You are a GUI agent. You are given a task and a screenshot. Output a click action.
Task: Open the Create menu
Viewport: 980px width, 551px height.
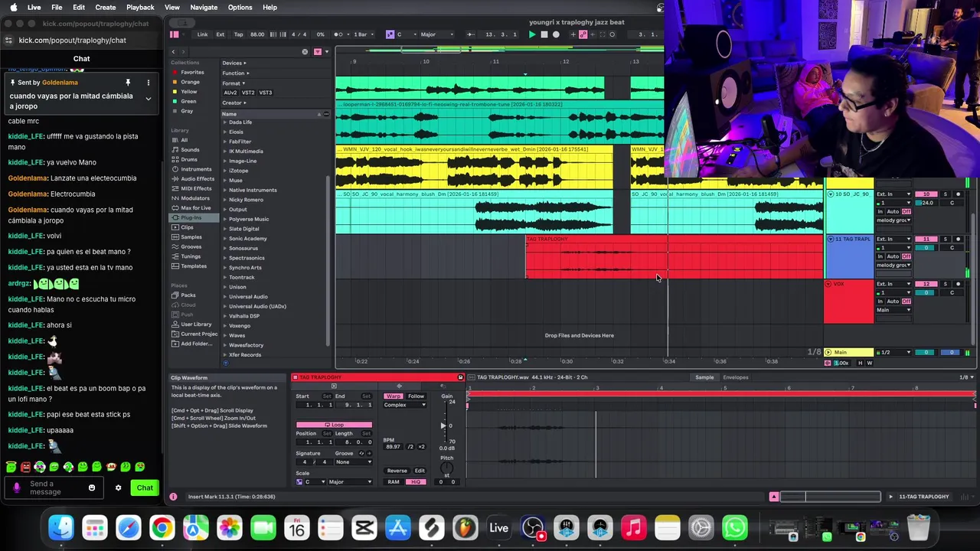point(106,7)
